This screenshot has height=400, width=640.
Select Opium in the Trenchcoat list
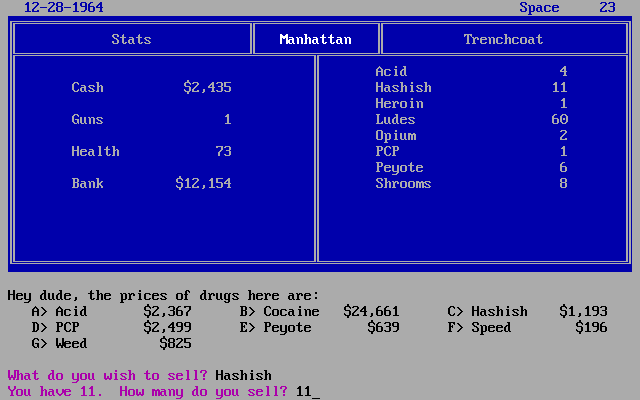[x=395, y=135]
